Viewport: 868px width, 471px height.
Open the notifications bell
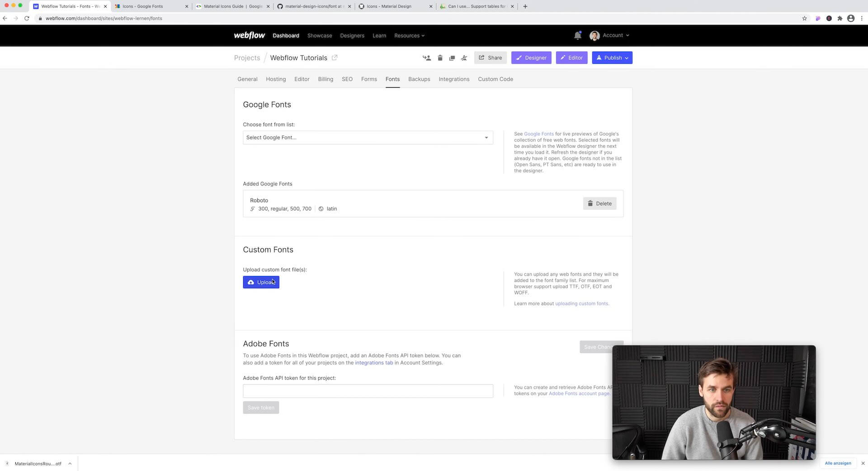click(x=577, y=35)
